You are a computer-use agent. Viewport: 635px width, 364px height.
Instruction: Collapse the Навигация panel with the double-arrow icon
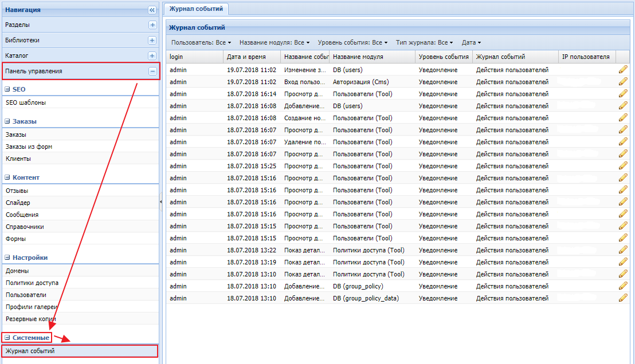(x=152, y=10)
